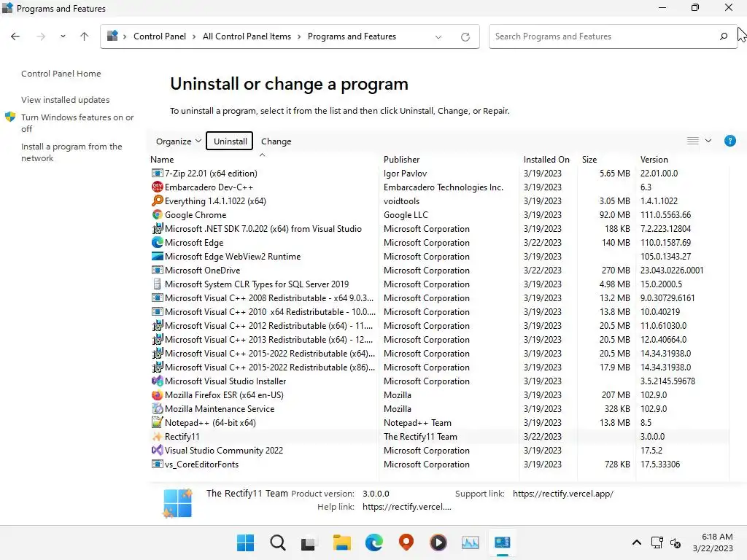Image resolution: width=747 pixels, height=560 pixels.
Task: Select Microsoft Visual C++ 2013 Redistributable row
Action: point(439,340)
